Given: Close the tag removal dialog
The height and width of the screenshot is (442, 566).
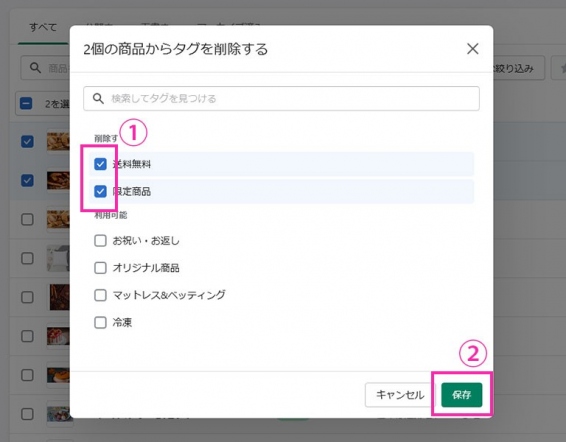Looking at the screenshot, I should pyautogui.click(x=473, y=49).
